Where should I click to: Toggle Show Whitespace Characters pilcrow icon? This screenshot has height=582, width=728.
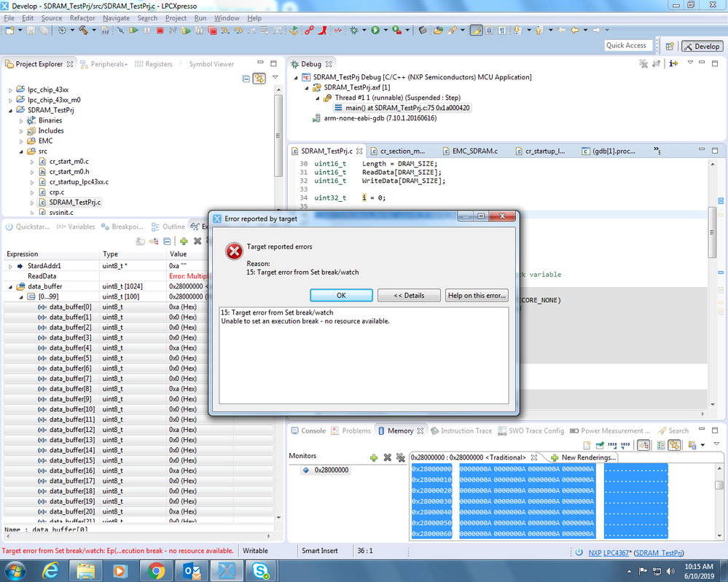(502, 30)
